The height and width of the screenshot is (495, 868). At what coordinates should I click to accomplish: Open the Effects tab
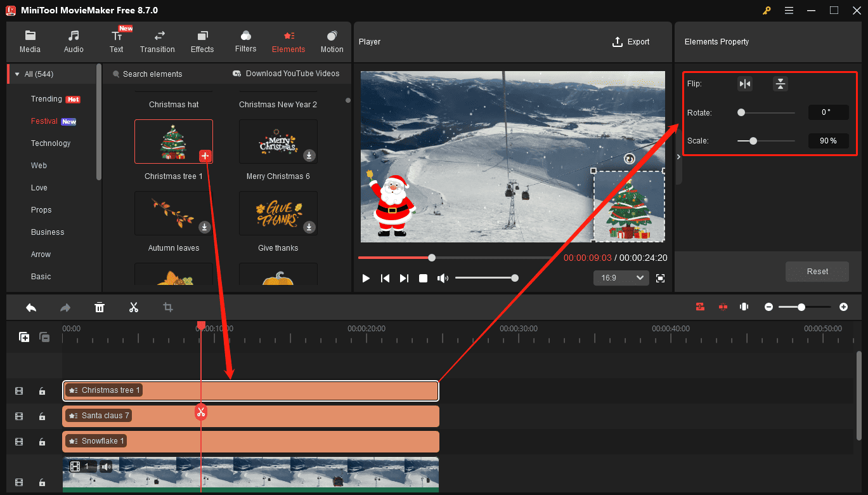[202, 42]
